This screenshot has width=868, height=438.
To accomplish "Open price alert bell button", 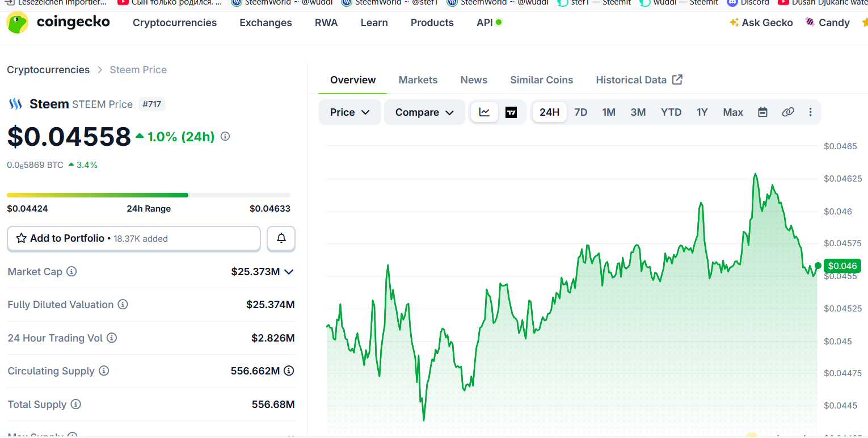I will click(x=281, y=238).
